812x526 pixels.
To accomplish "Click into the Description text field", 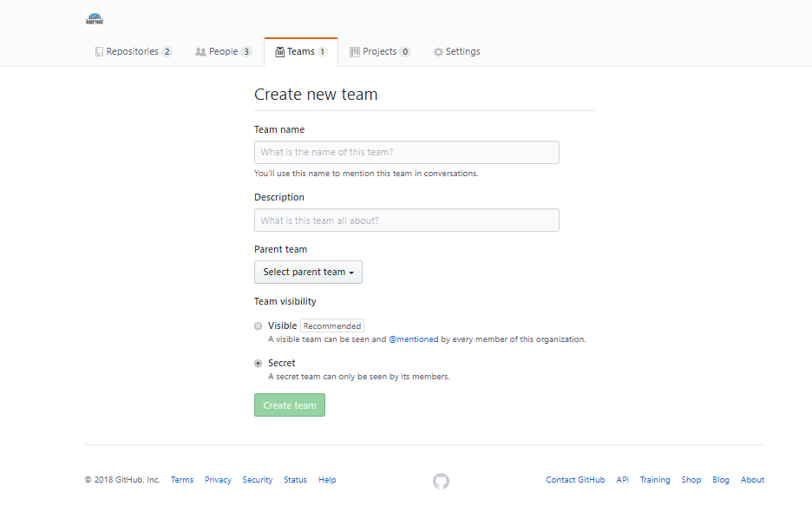I will coord(406,220).
